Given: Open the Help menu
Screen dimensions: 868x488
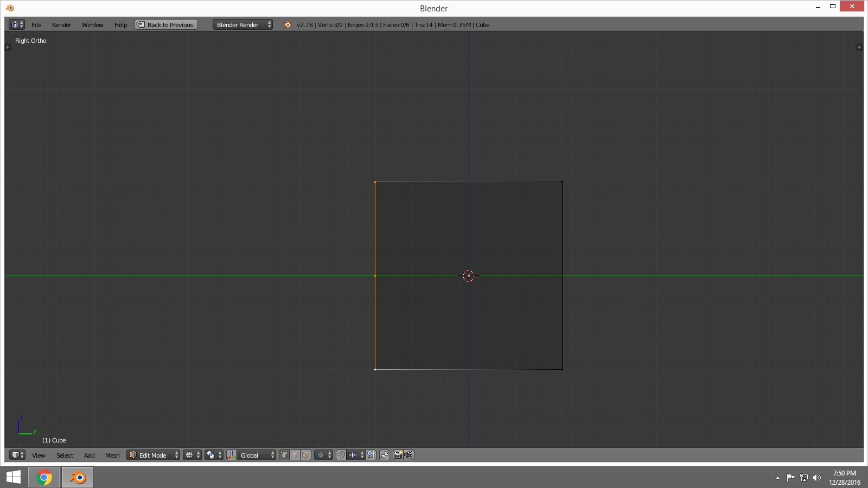Looking at the screenshot, I should tap(120, 25).
